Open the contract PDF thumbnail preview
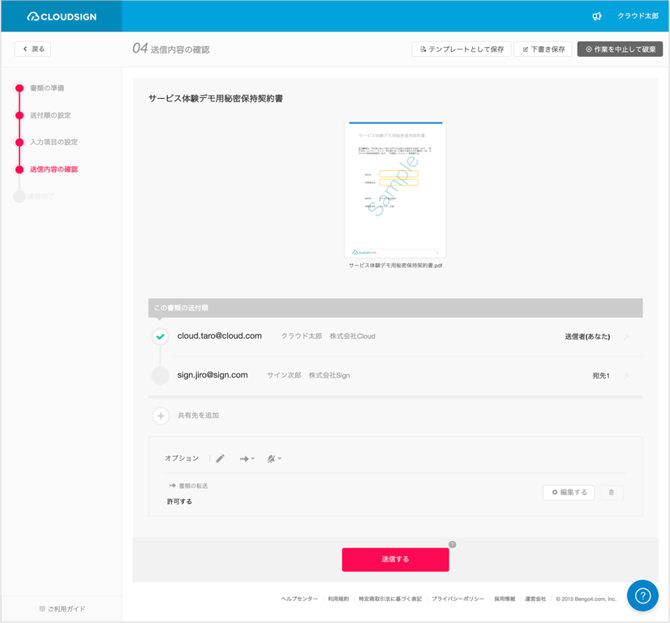Viewport: 670px width, 623px height. (396, 190)
